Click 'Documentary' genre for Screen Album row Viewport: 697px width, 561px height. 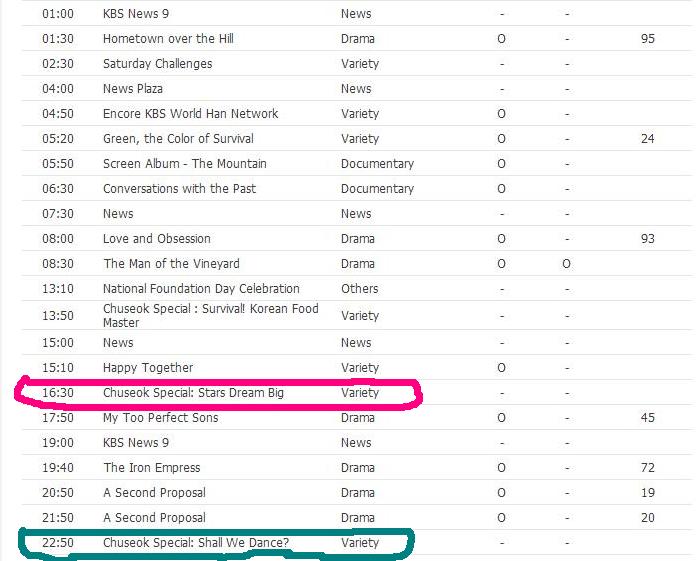[x=377, y=164]
